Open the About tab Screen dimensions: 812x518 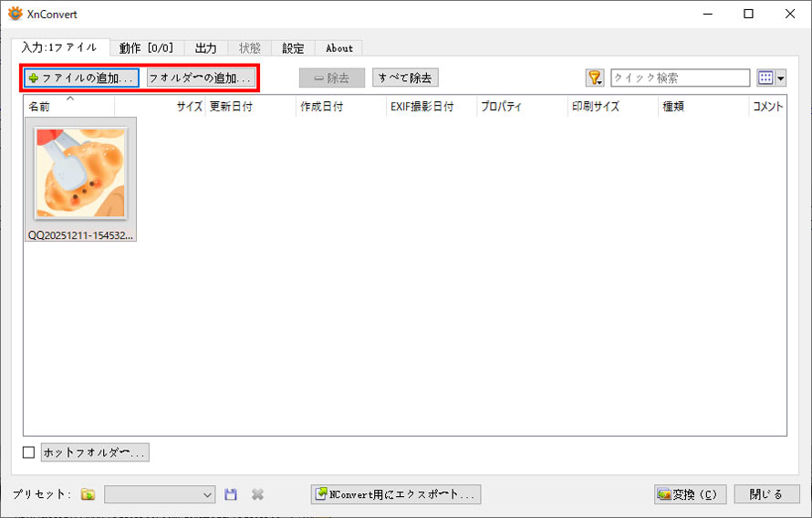click(338, 48)
